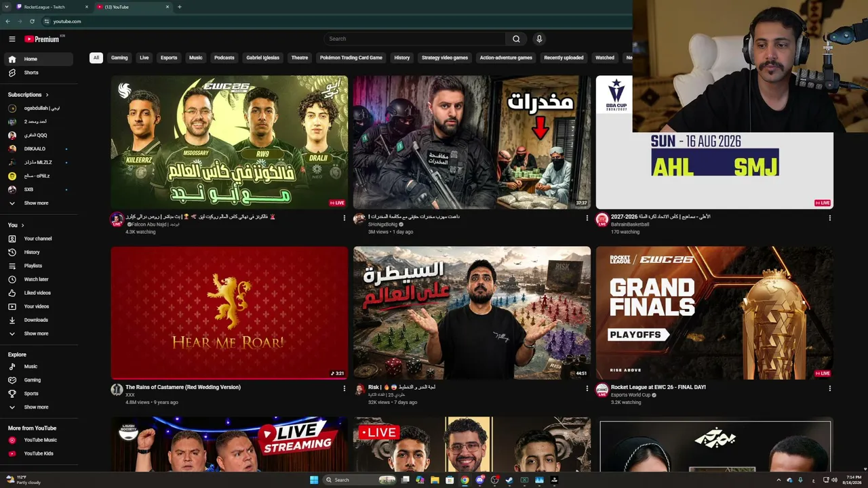Expand Subscriptions Show more
This screenshot has width=868, height=488.
[x=38, y=203]
